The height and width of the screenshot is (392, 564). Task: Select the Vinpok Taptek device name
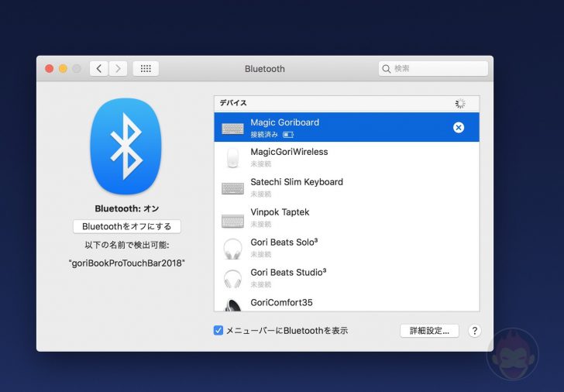click(x=280, y=212)
